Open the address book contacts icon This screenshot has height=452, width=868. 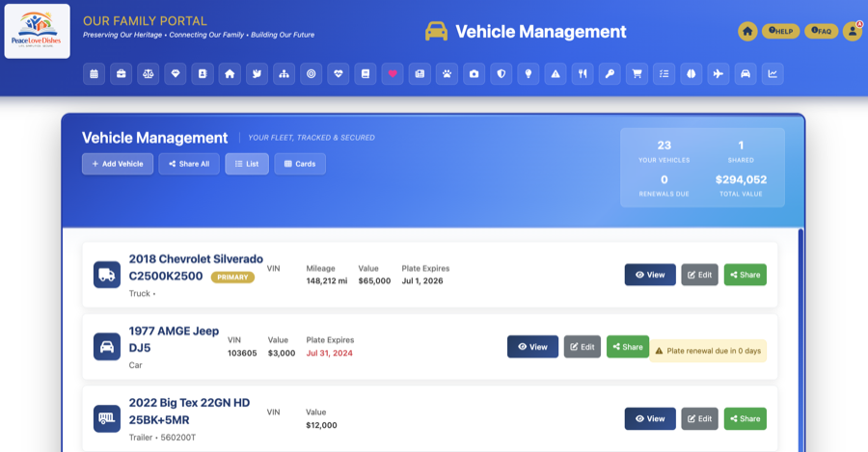point(203,73)
